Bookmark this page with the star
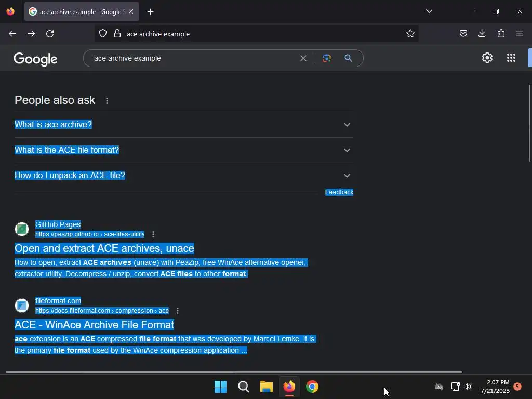The image size is (532, 399). (x=410, y=34)
